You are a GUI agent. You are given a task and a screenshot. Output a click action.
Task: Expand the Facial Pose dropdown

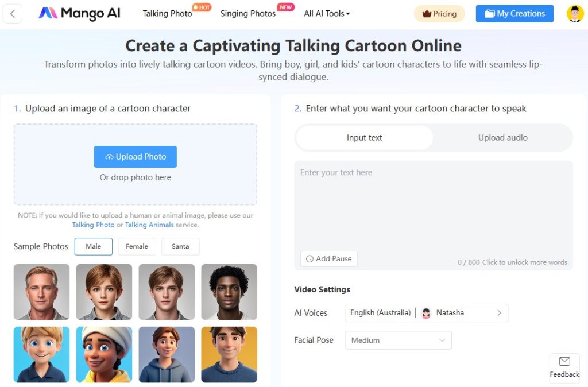coord(398,340)
